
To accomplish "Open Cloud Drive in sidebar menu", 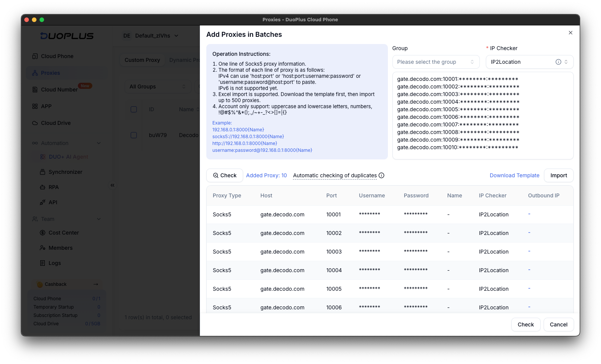I will click(67, 123).
